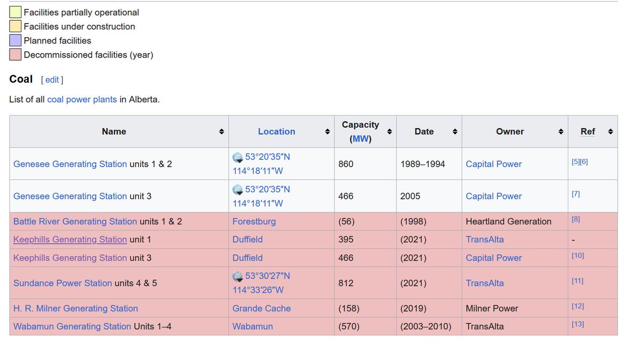Open Genesee Generating Station units 1 & 2 link
The image size is (644, 347).
click(70, 164)
